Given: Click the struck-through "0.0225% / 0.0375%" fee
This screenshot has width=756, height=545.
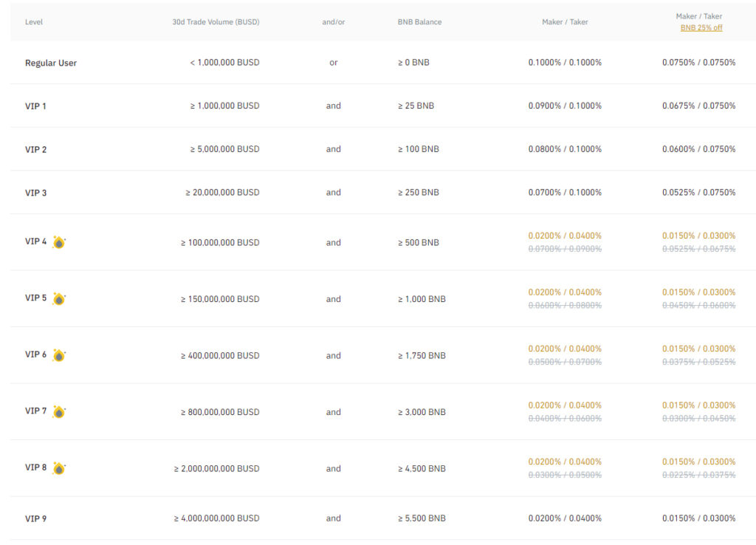Looking at the screenshot, I should (x=698, y=475).
